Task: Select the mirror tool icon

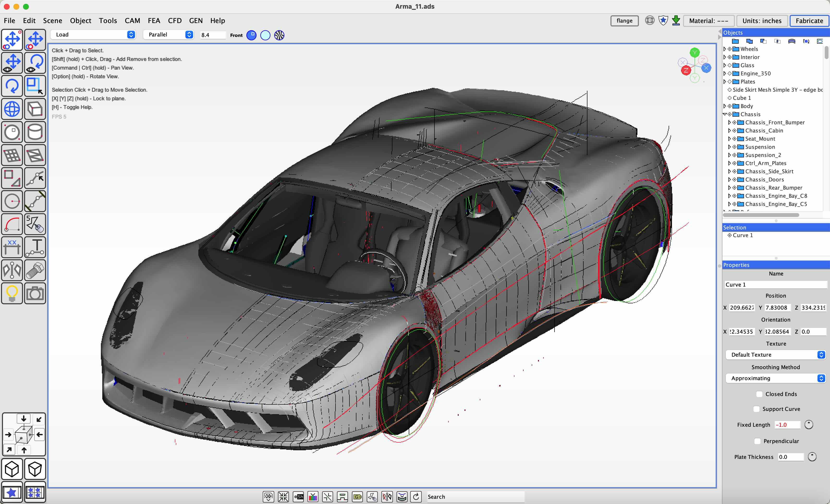Action: (12, 270)
